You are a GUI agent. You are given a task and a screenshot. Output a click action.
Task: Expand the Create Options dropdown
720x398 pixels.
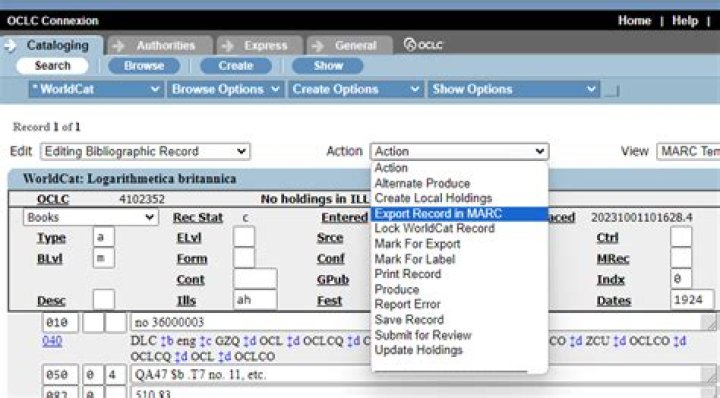coord(356,89)
